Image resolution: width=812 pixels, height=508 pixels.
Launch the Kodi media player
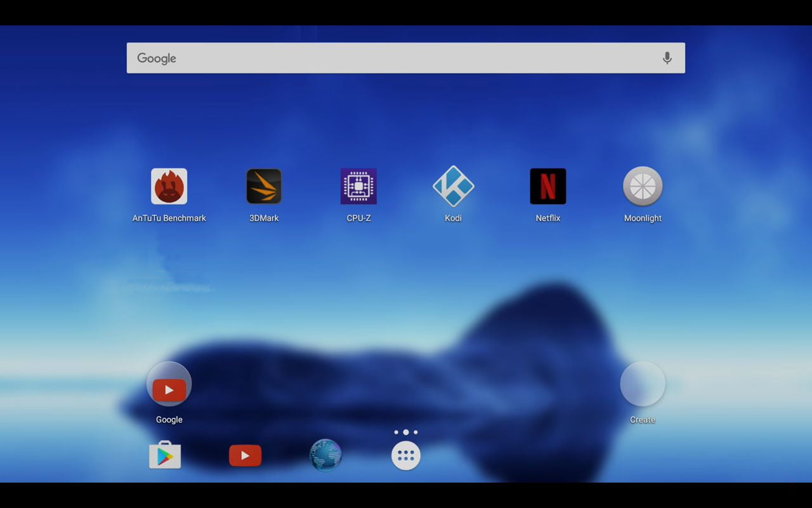click(x=453, y=186)
